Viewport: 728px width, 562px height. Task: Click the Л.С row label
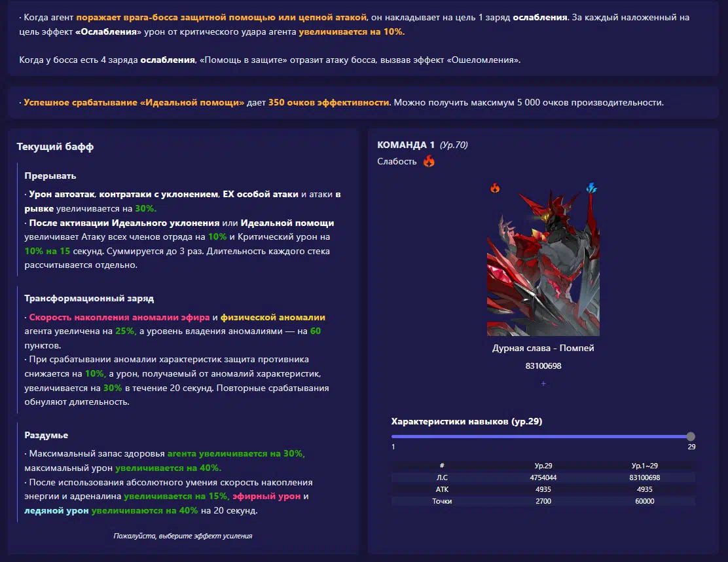click(442, 478)
